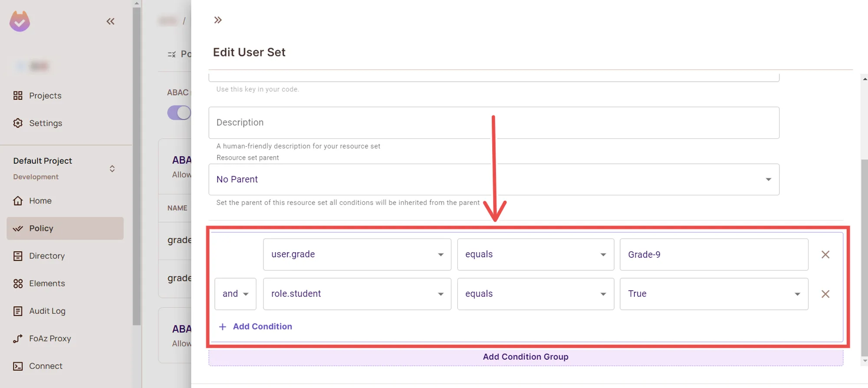Click the Permit logo icon
This screenshot has width=868, height=388.
(x=20, y=21)
